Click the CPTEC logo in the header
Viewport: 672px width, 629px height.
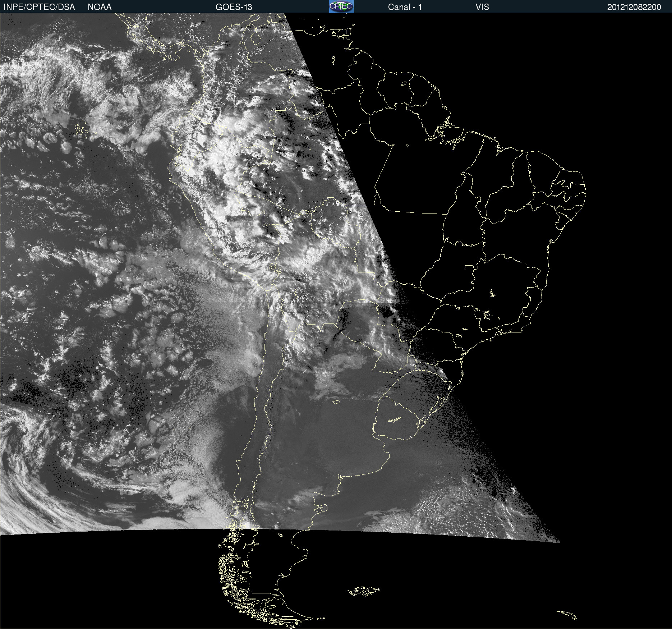(x=341, y=6)
